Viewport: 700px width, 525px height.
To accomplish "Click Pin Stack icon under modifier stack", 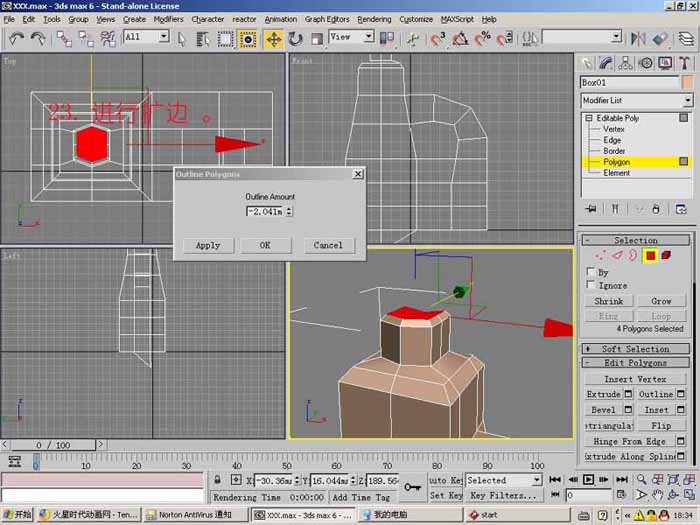I will pyautogui.click(x=591, y=209).
